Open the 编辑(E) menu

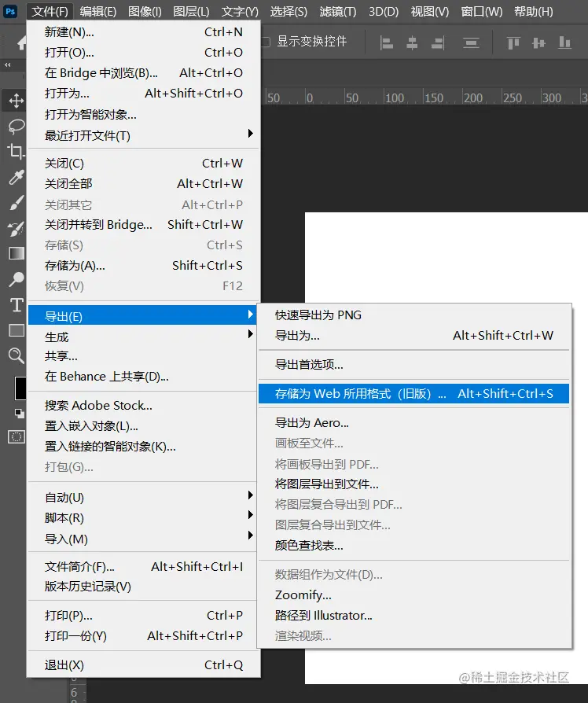97,11
